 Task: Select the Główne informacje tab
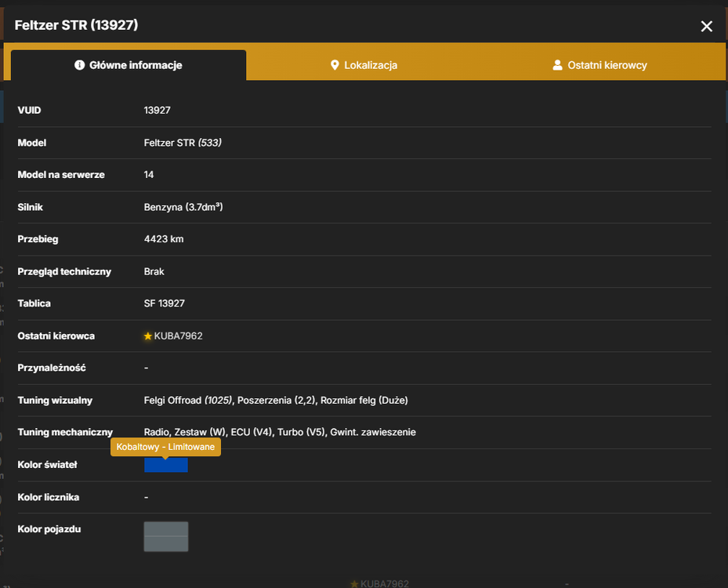pos(129,65)
